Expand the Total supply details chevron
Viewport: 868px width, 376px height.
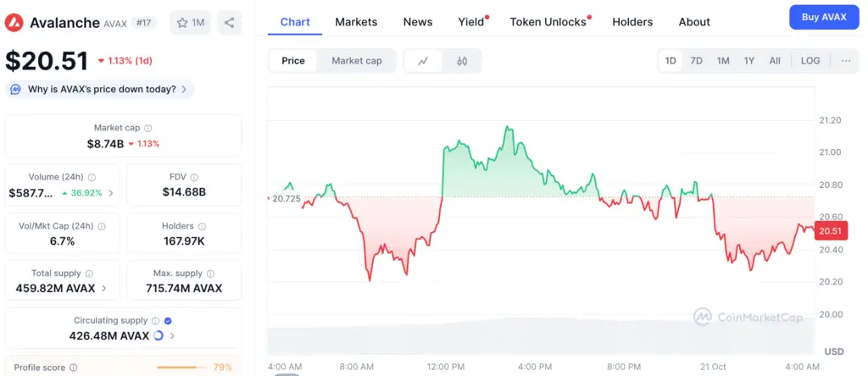click(x=104, y=288)
